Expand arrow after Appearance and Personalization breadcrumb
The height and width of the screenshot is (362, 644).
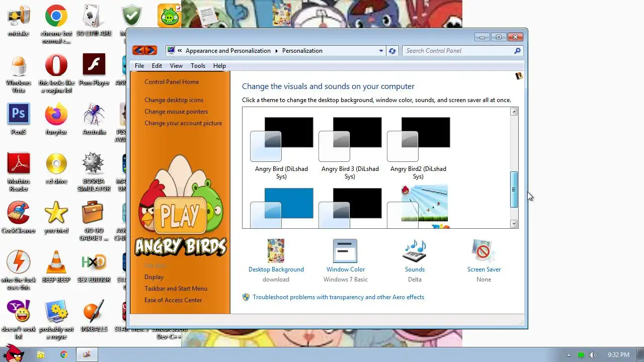pos(276,51)
